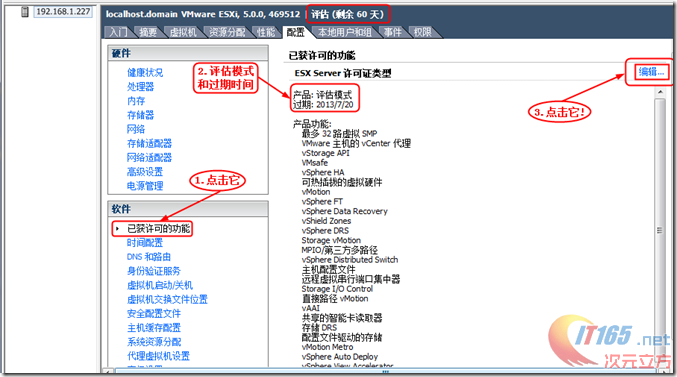
Task: Select the 本地用户和组 tab
Action: point(345,32)
